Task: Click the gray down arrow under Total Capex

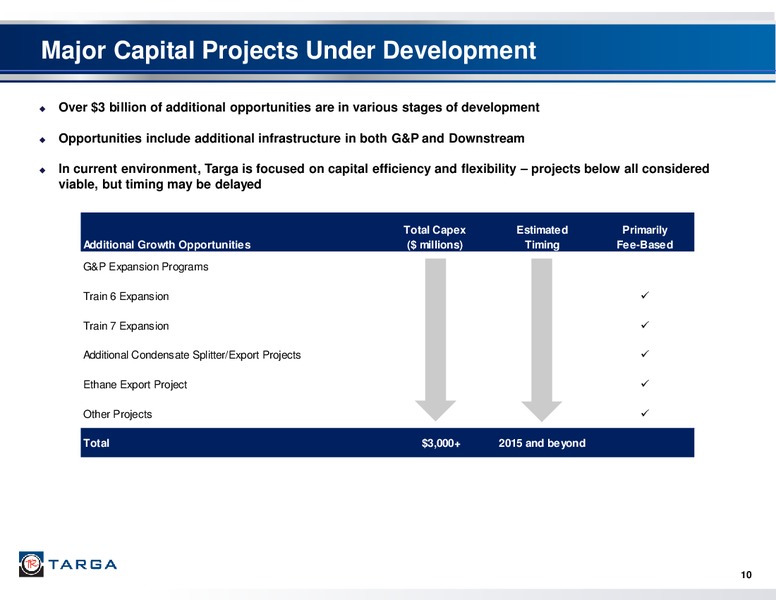Action: coord(436,340)
